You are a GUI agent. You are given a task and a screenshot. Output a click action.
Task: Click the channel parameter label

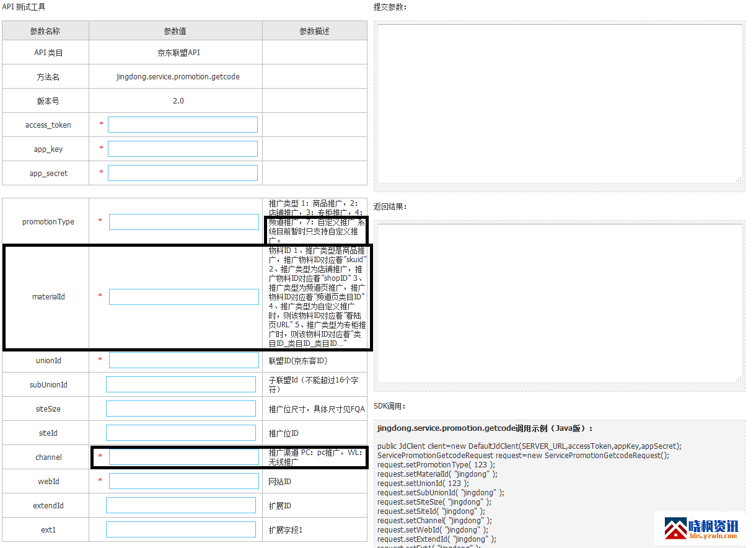(48, 457)
